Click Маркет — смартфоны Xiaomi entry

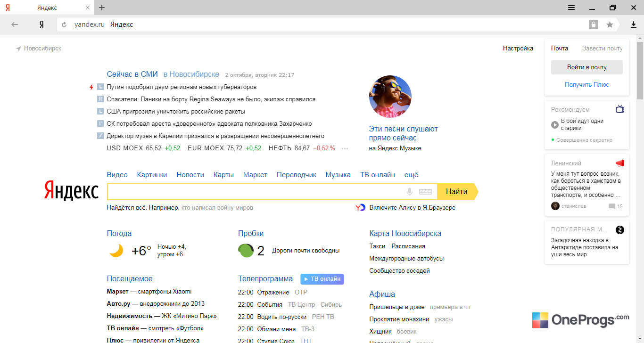click(x=149, y=291)
